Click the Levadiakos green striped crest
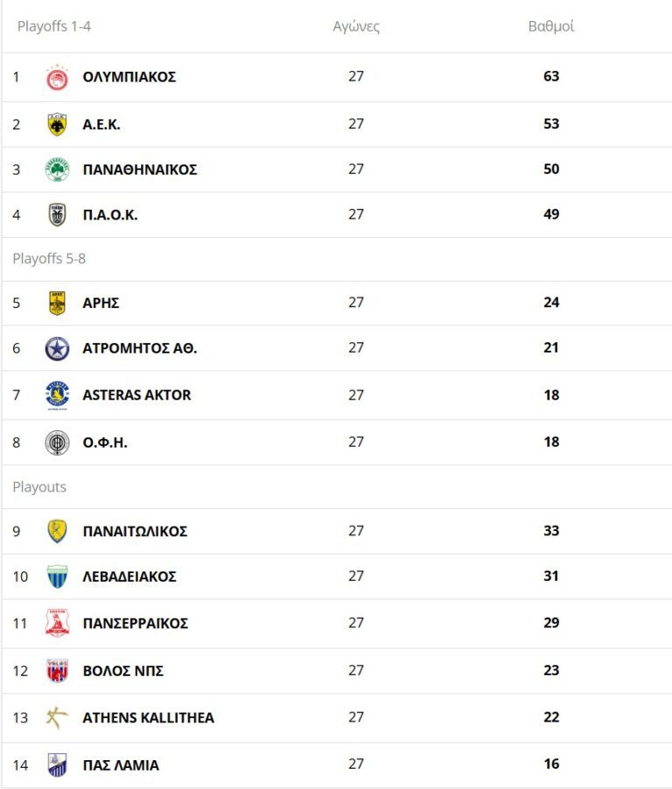This screenshot has width=672, height=789. click(x=57, y=576)
